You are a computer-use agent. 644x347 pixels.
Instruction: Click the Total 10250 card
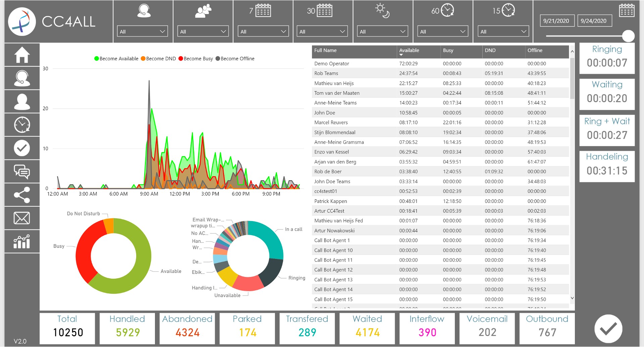(x=67, y=328)
